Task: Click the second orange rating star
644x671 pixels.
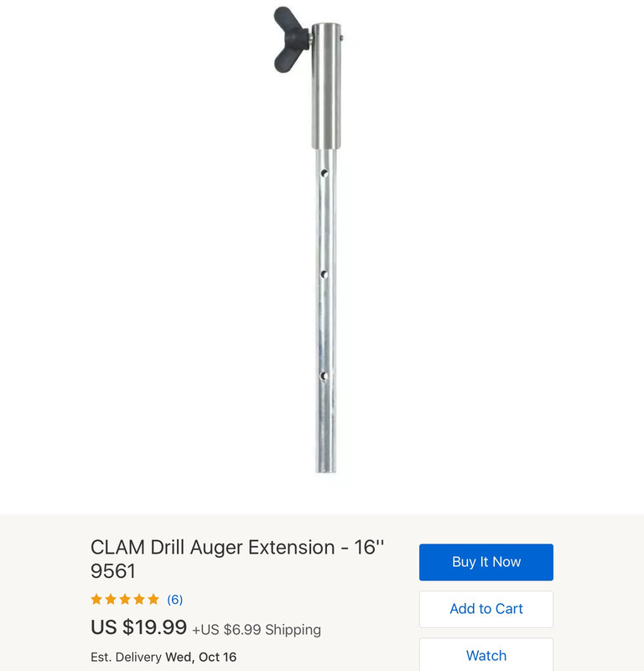Action: (111, 599)
